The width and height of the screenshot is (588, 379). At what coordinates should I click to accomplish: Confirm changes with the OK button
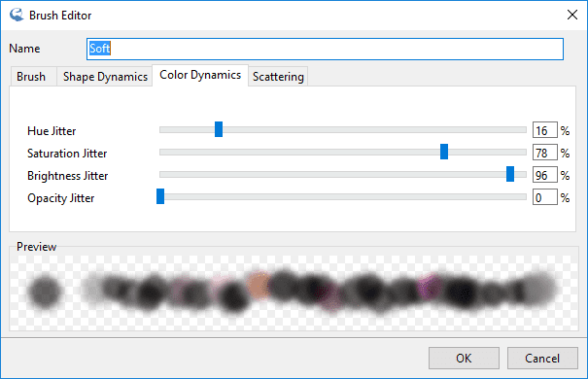(464, 358)
